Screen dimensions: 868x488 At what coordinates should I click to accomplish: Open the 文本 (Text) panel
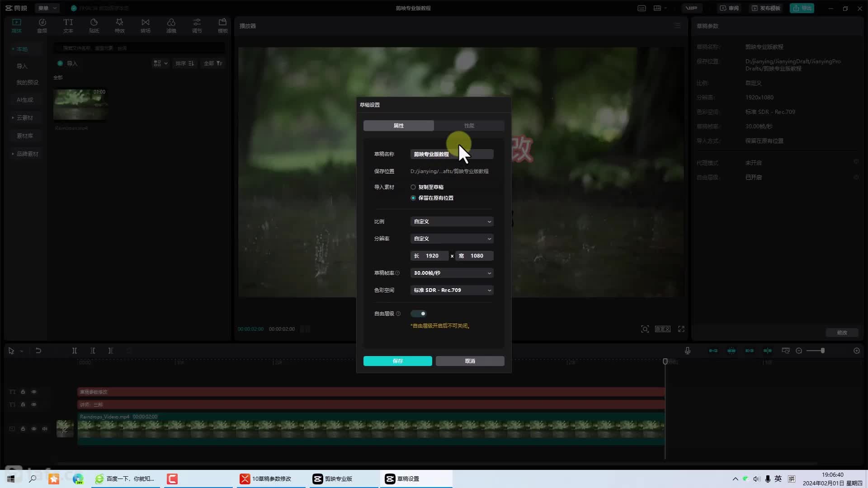coord(68,26)
